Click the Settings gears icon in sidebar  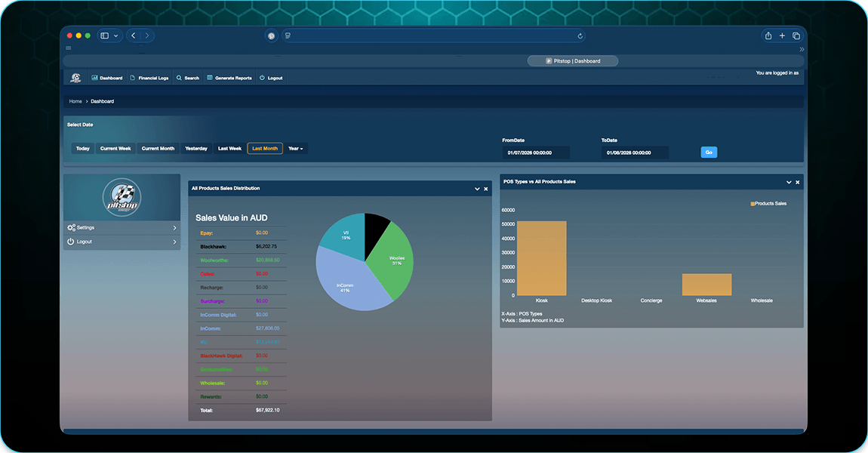click(x=72, y=227)
